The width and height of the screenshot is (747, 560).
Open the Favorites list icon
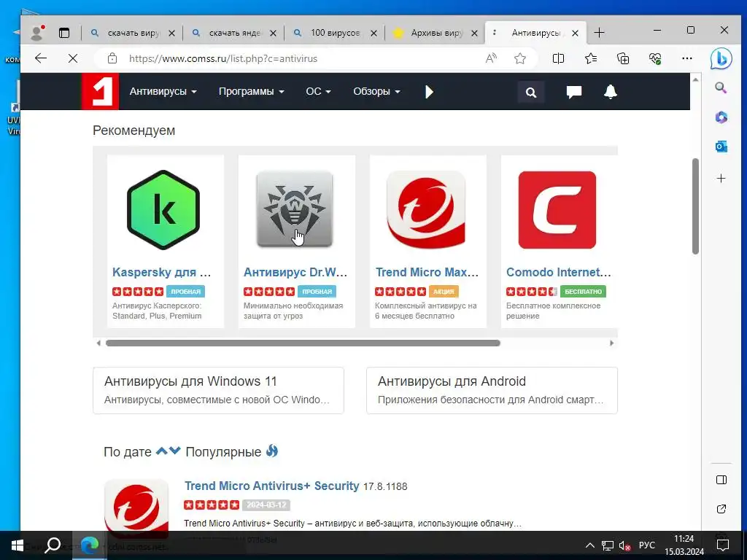[591, 58]
